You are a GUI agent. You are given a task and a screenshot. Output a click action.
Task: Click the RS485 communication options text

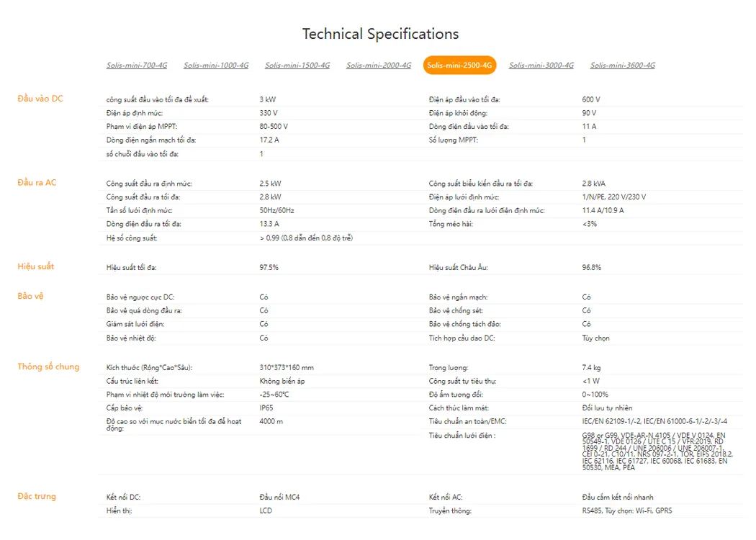(x=627, y=511)
